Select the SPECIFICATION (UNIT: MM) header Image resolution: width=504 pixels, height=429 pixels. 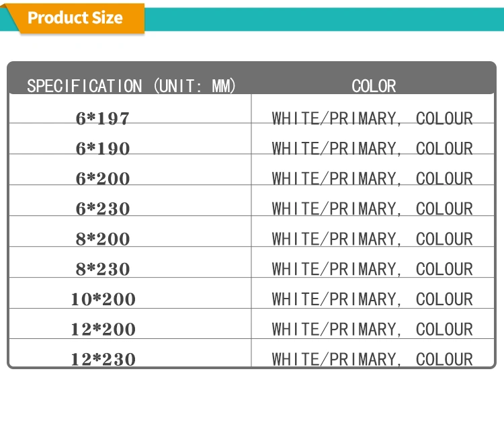click(x=131, y=86)
